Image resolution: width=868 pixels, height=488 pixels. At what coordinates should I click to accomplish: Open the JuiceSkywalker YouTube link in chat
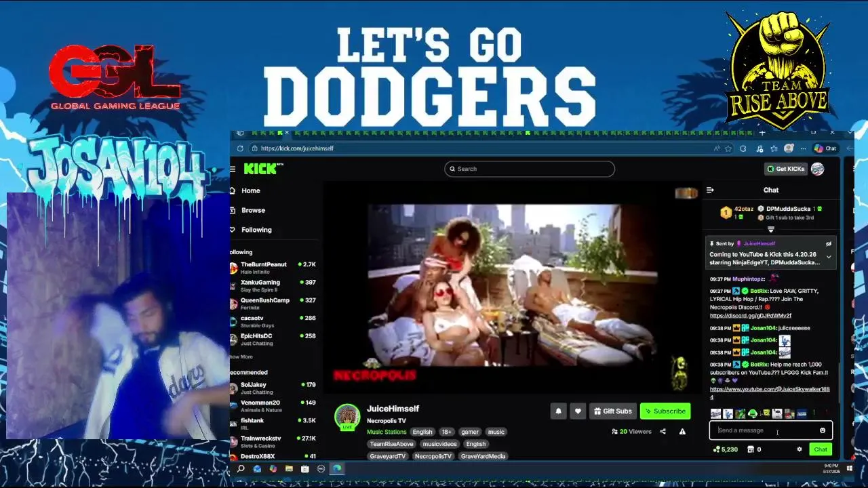pos(770,392)
